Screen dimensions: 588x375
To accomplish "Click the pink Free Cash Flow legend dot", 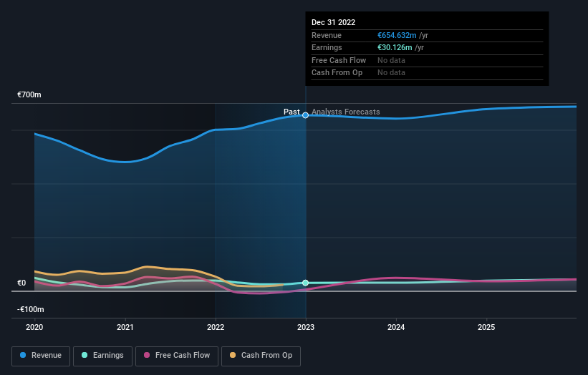I will pyautogui.click(x=147, y=355).
